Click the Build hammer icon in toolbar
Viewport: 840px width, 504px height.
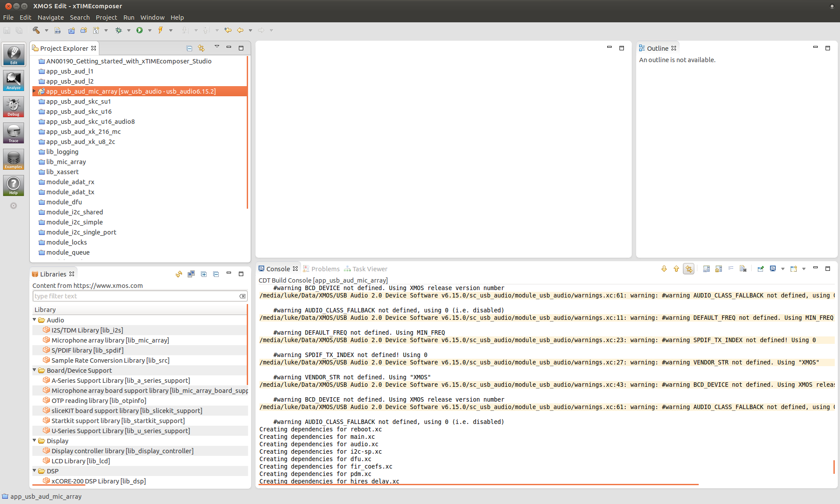click(36, 30)
